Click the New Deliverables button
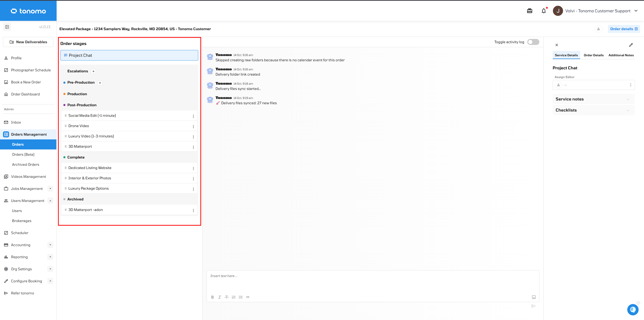Screen dimensions: 644x320 28,42
